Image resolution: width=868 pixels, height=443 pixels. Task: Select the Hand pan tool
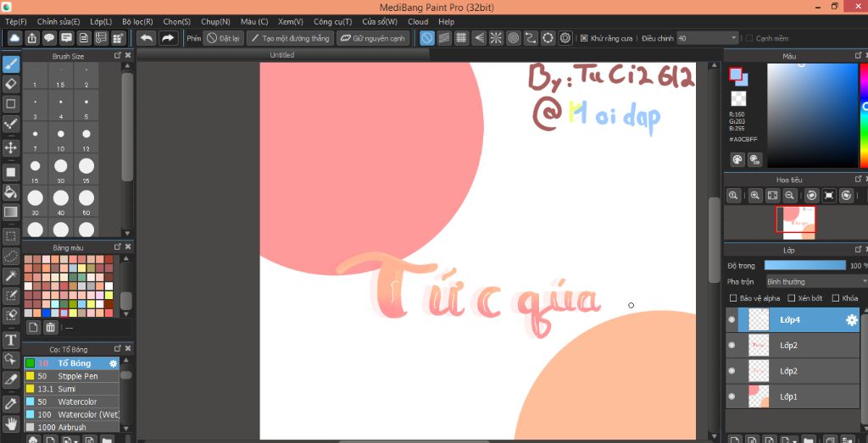coord(10,424)
